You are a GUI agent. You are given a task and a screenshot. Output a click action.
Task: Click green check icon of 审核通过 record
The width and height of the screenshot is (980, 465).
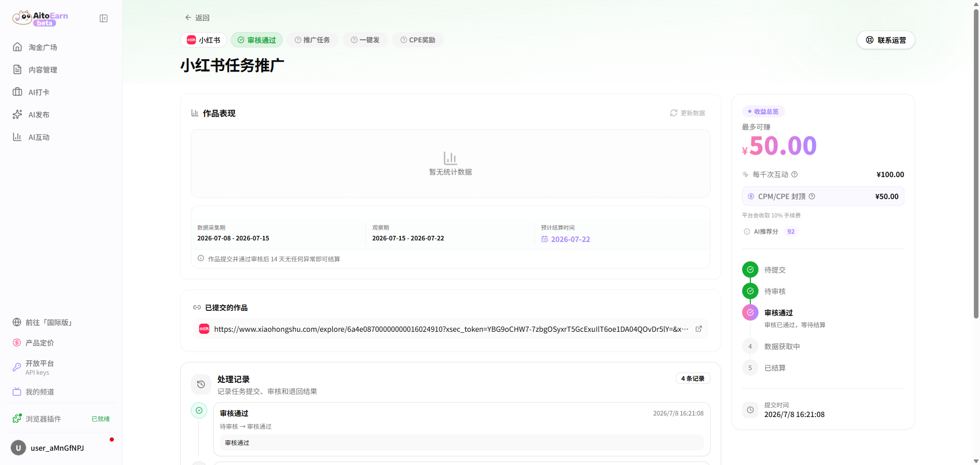coord(199,410)
